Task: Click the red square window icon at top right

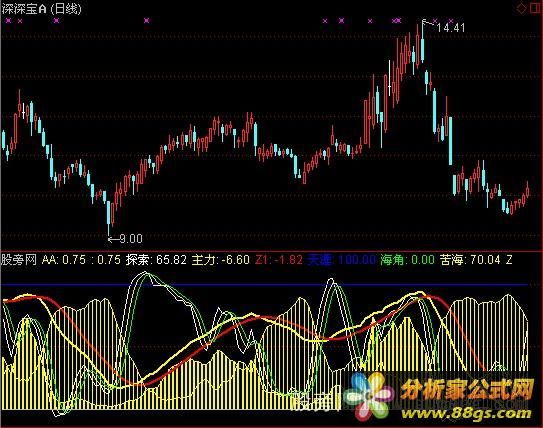Action: [x=535, y=8]
